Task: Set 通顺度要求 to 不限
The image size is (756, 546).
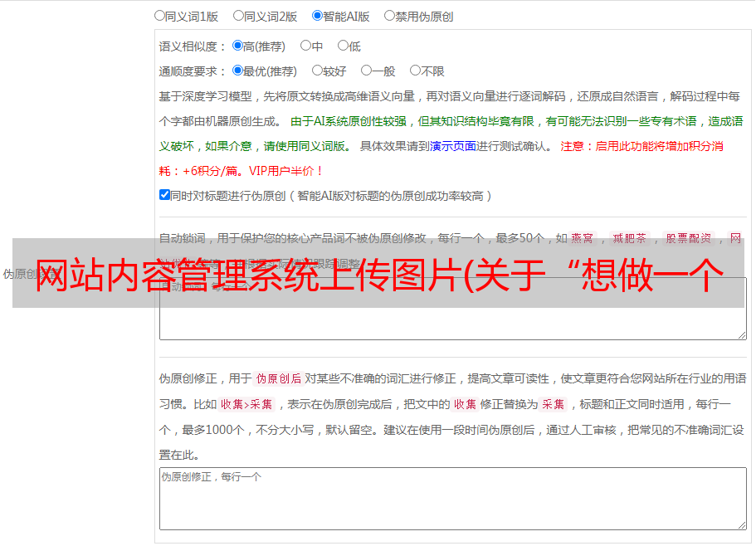Action: tap(415, 71)
